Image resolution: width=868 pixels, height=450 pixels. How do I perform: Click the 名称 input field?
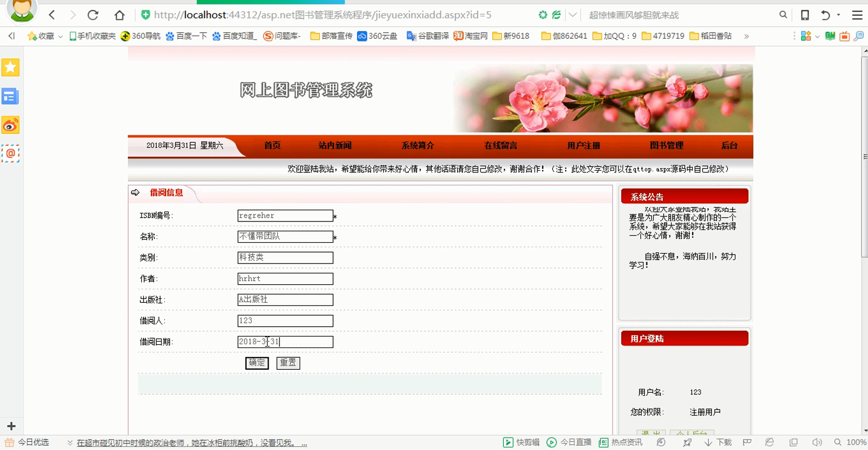285,237
